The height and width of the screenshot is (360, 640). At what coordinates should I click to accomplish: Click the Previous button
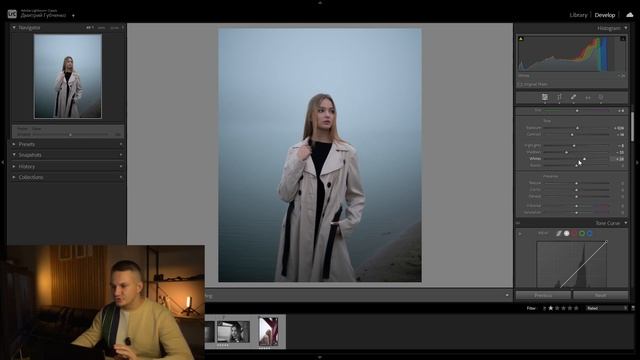click(543, 295)
